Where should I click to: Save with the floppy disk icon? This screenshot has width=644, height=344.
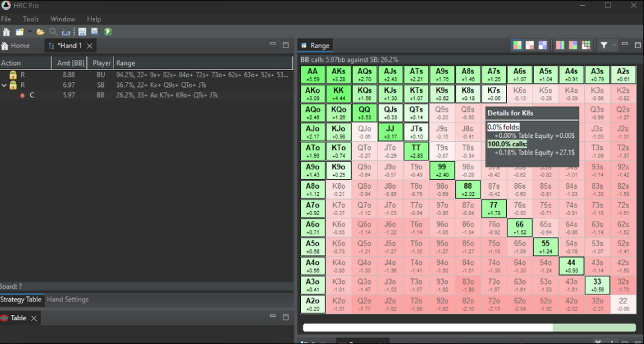82,32
